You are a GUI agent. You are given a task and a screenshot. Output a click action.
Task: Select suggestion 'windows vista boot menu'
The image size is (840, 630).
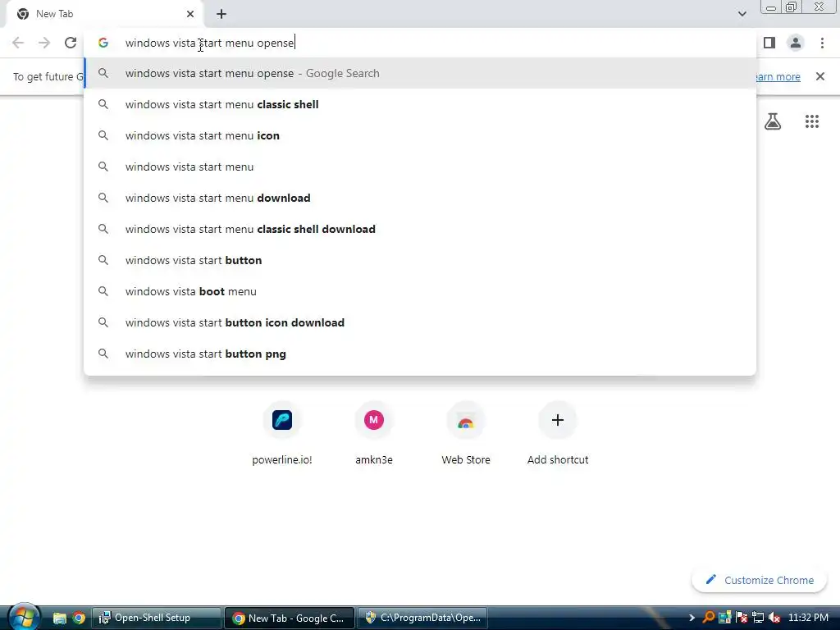pyautogui.click(x=420, y=291)
